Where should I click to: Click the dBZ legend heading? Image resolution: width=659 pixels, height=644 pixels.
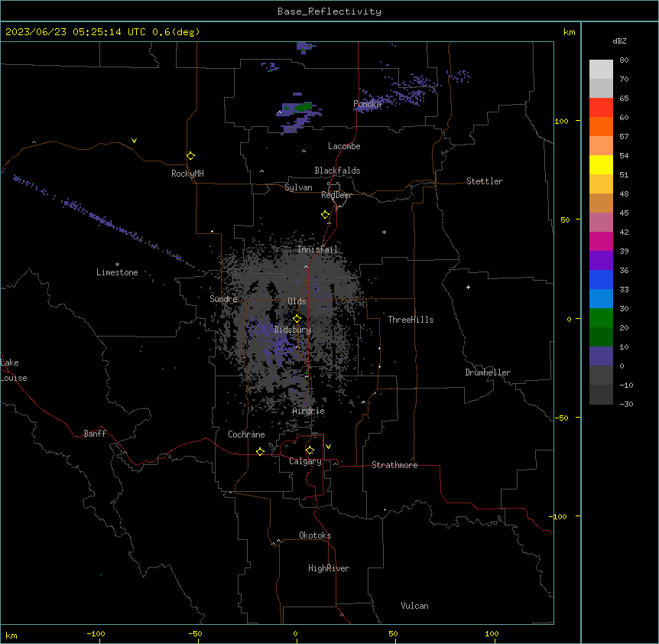619,41
